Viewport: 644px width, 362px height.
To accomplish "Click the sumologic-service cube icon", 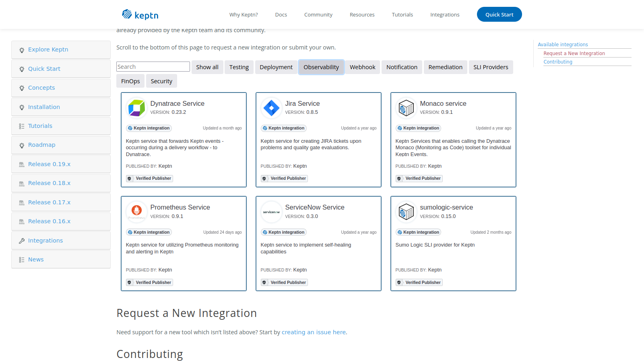I will [406, 212].
